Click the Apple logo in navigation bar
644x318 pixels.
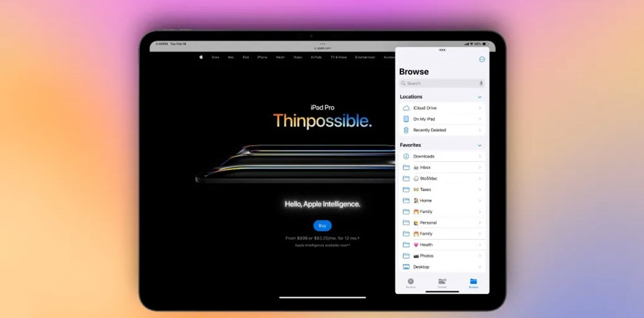pos(200,57)
